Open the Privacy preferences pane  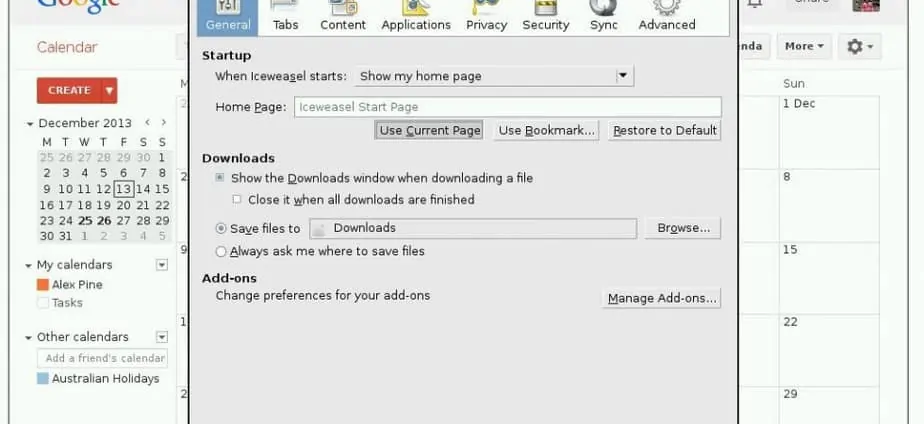point(486,17)
